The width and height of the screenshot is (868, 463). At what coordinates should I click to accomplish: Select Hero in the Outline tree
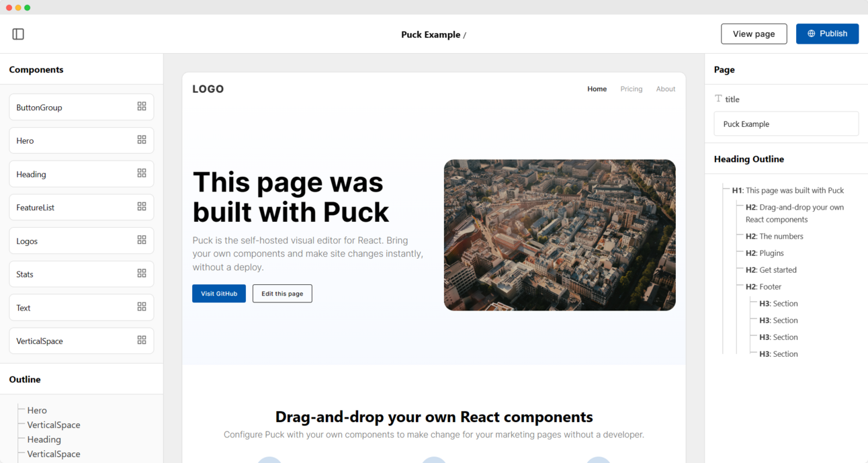coord(37,410)
